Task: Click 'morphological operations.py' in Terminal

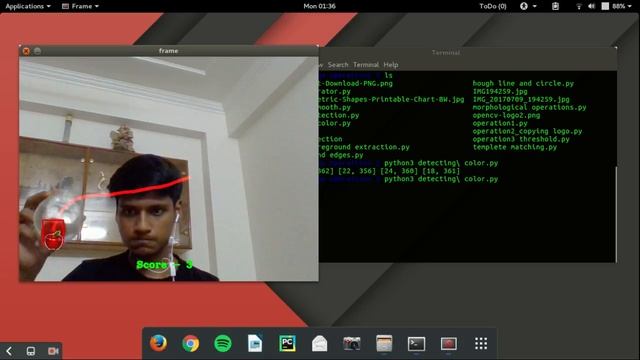Action: click(529, 107)
